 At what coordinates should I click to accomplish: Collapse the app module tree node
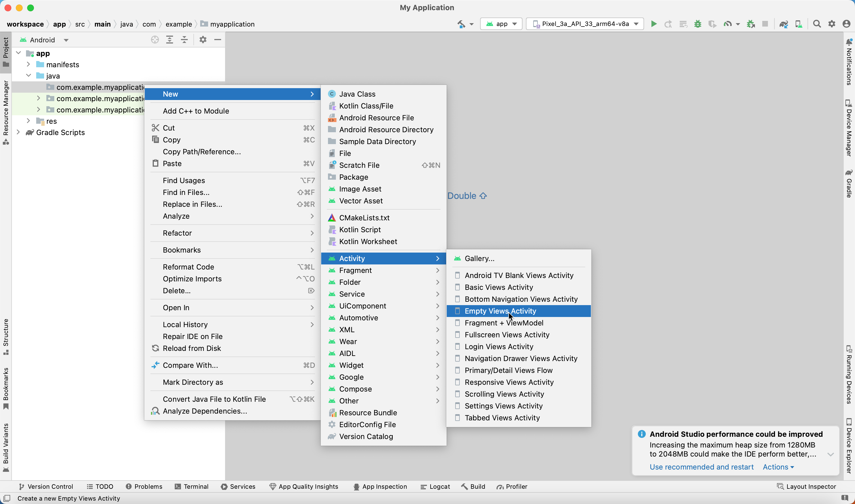pos(19,53)
